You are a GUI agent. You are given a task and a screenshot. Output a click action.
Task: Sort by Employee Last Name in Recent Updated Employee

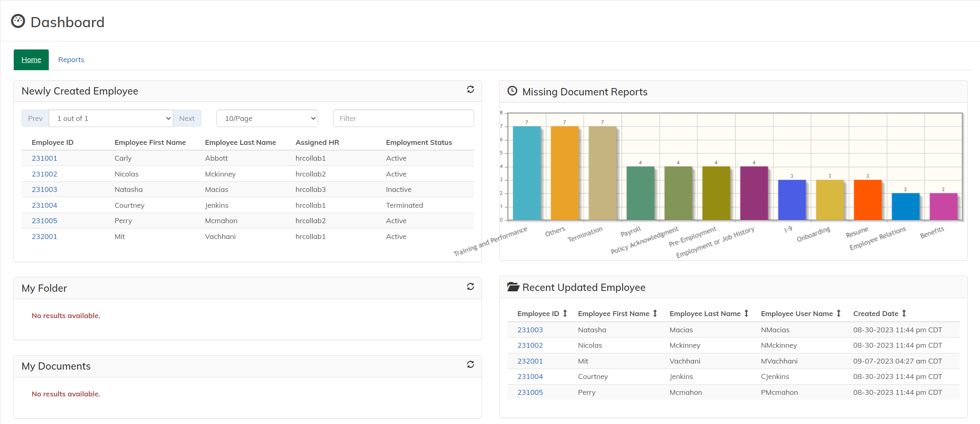pos(746,313)
